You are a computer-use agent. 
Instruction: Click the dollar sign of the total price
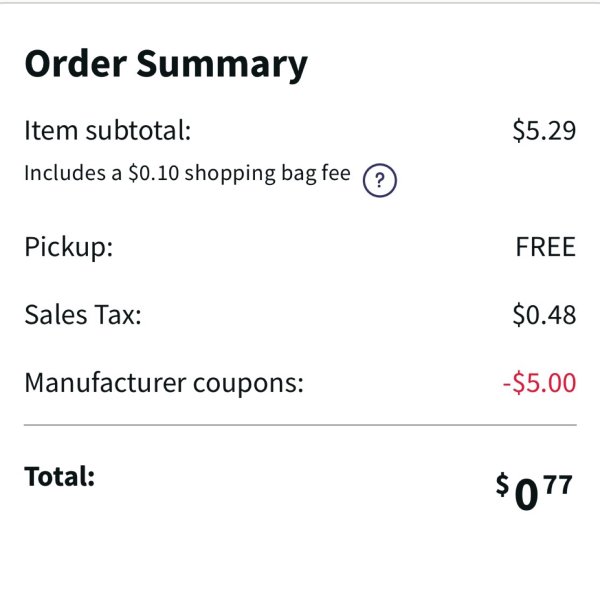click(502, 484)
